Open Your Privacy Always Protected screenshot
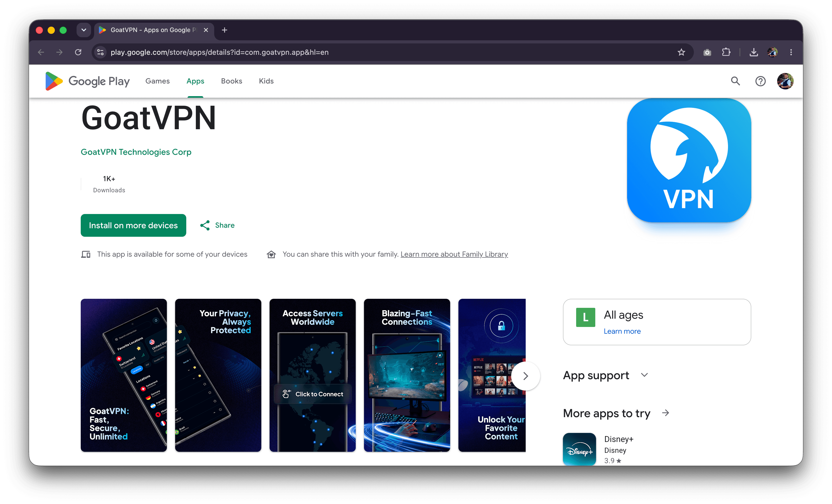This screenshot has width=832, height=504. (218, 375)
